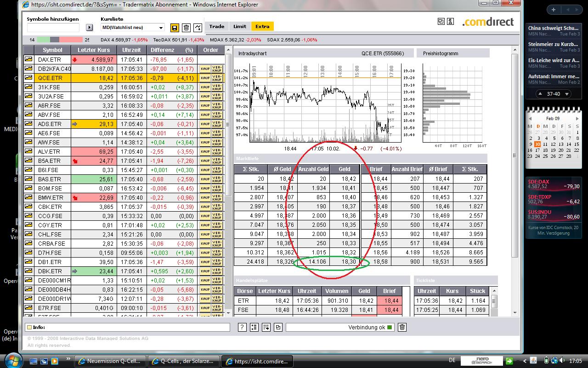Image resolution: width=588 pixels, height=368 pixels.
Task: Click Anzahl Brief 4.189 in Markttiefe
Action: (413, 253)
